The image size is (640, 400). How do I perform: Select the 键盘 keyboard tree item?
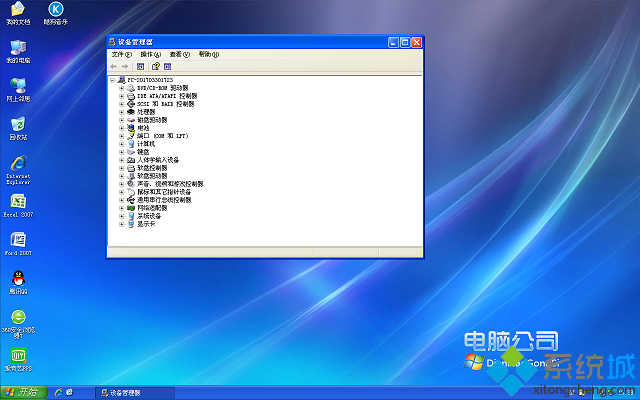(143, 152)
